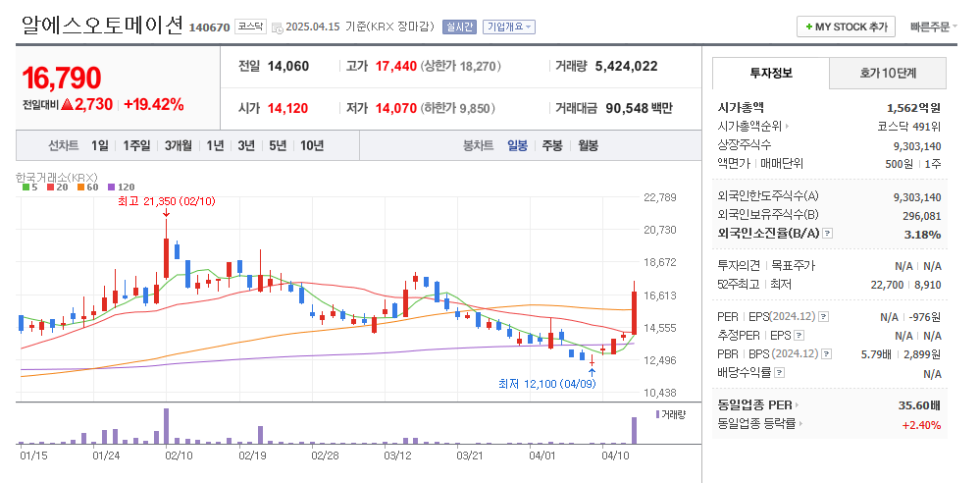Image resolution: width=980 pixels, height=483 pixels.
Task: Show the 일봉 daily candle chart
Action: point(518,145)
